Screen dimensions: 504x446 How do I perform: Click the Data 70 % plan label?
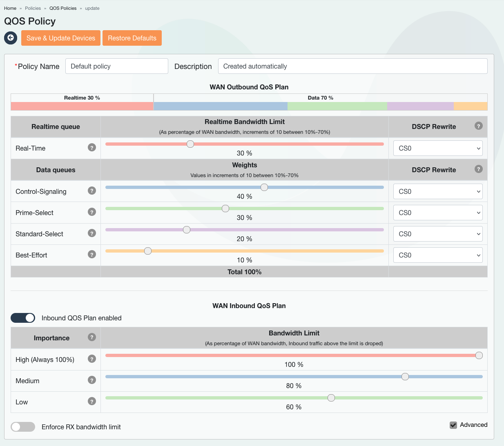[321, 98]
